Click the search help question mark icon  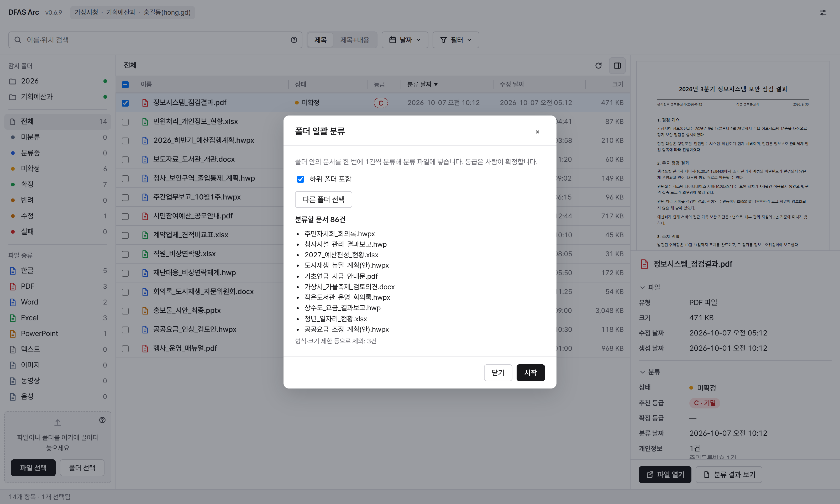(x=294, y=40)
